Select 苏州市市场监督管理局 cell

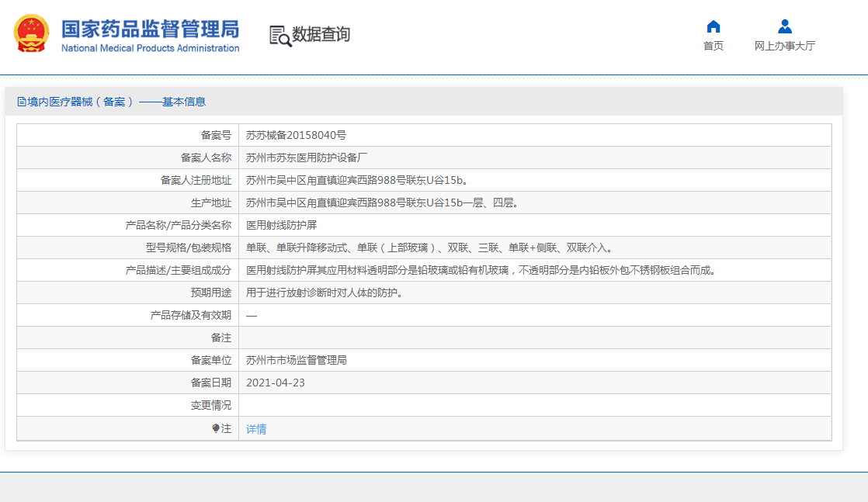(296, 360)
